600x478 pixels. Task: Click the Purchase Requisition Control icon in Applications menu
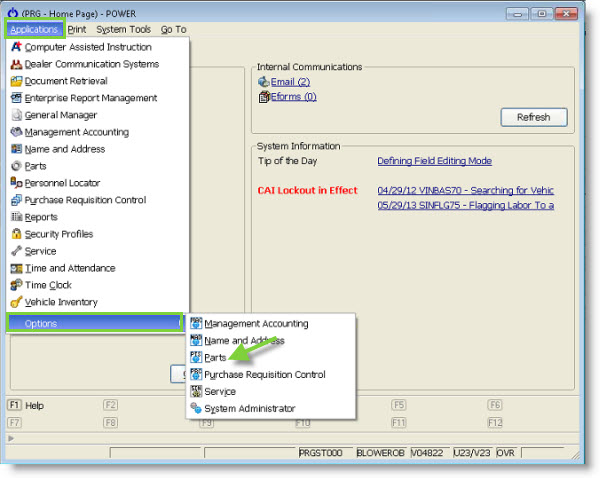(16, 200)
